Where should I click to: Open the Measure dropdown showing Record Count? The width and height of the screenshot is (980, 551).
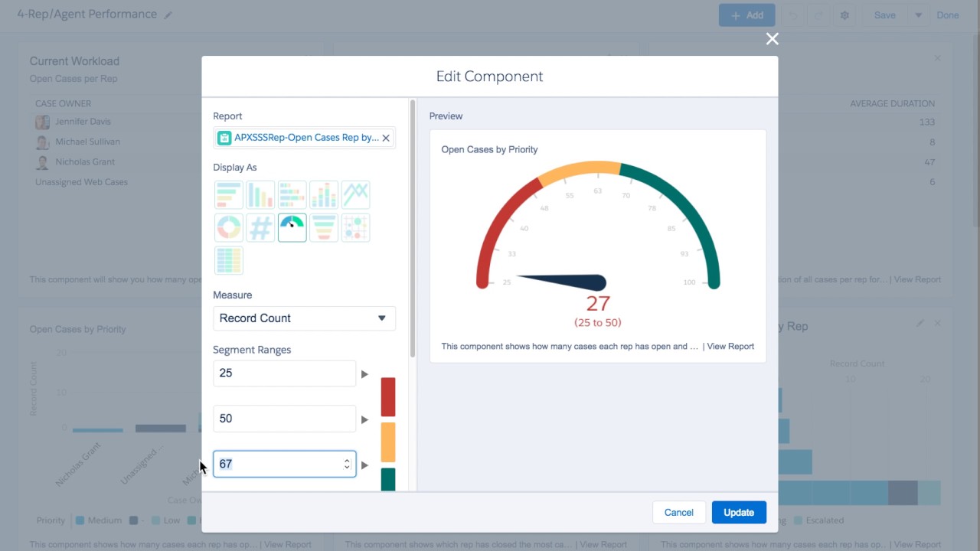[x=304, y=318]
